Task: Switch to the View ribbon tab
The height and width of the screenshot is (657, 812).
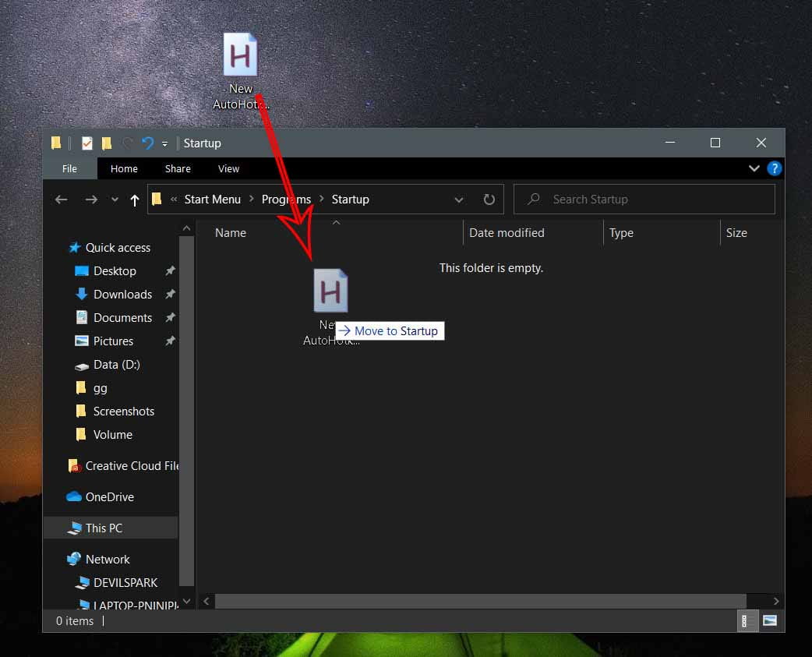Action: pos(228,168)
